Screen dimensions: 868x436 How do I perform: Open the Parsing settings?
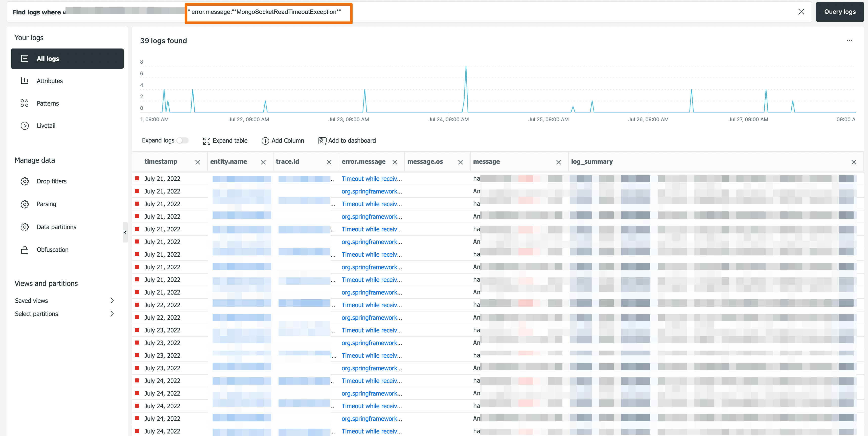click(47, 204)
